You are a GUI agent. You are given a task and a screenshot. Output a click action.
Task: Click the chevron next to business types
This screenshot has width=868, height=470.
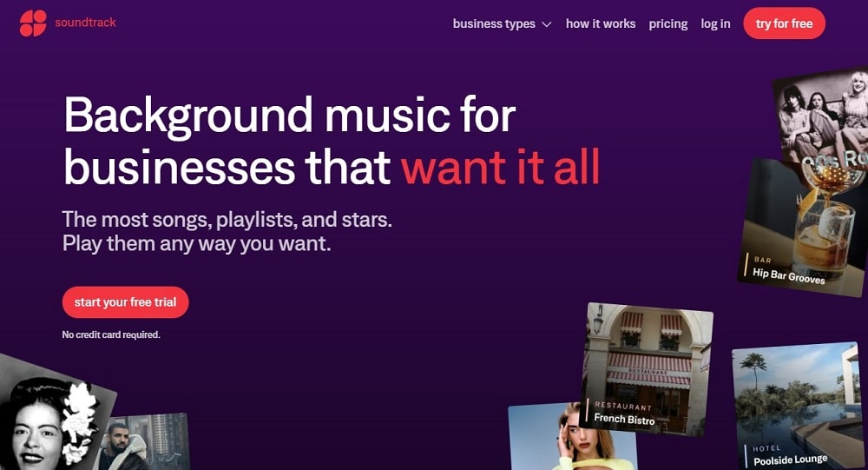tap(546, 24)
